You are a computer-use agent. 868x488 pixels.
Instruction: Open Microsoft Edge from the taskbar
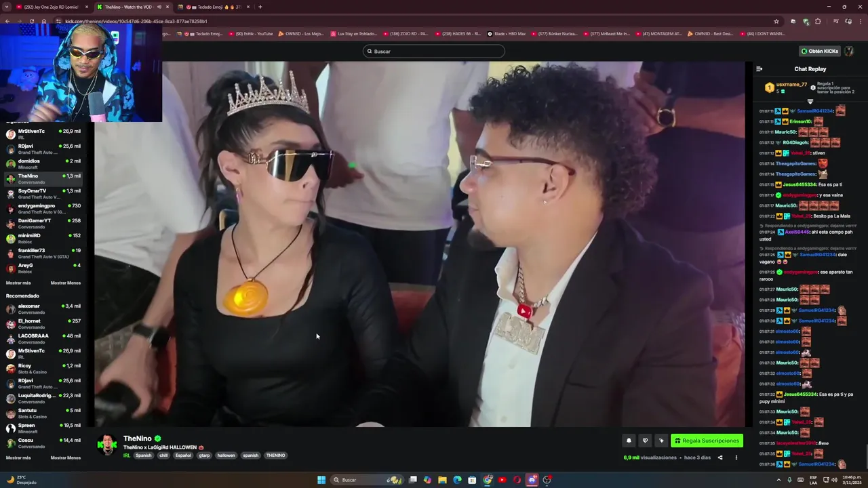(x=457, y=480)
